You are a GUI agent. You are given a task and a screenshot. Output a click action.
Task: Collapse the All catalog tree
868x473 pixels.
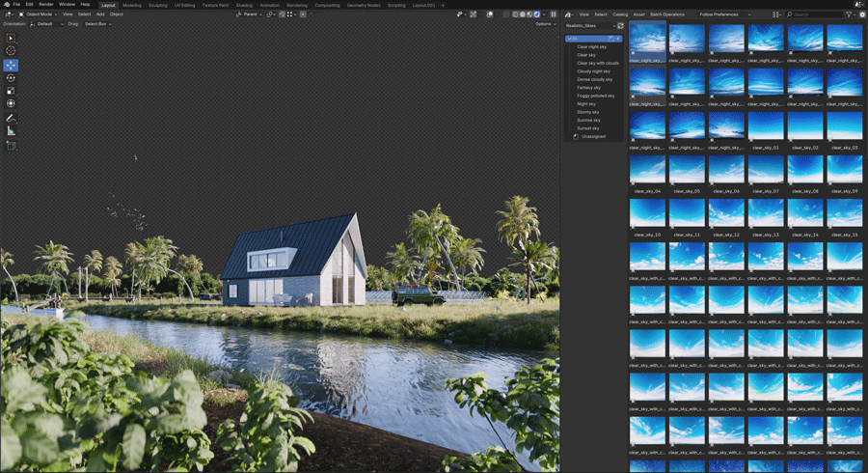[x=570, y=39]
